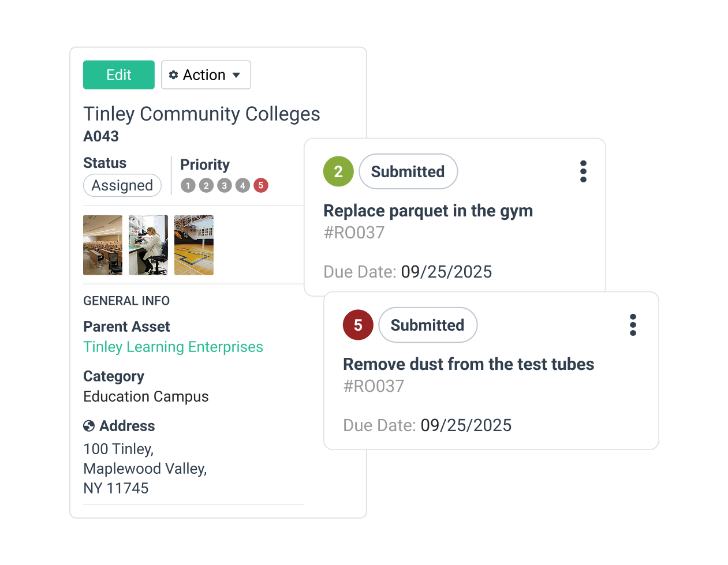Select priority level 3 circle
728x565 pixels.
[x=225, y=185]
